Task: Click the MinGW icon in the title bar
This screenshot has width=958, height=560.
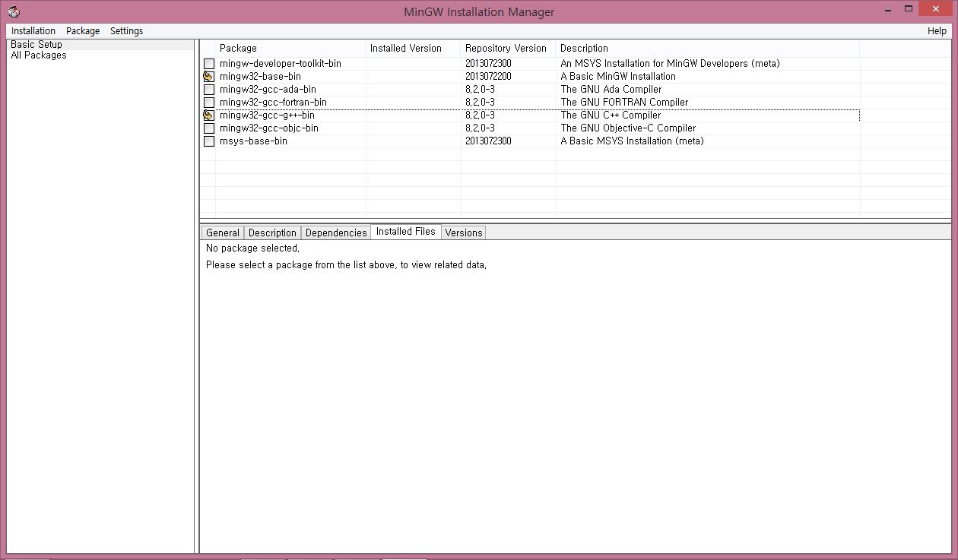Action: pyautogui.click(x=14, y=11)
